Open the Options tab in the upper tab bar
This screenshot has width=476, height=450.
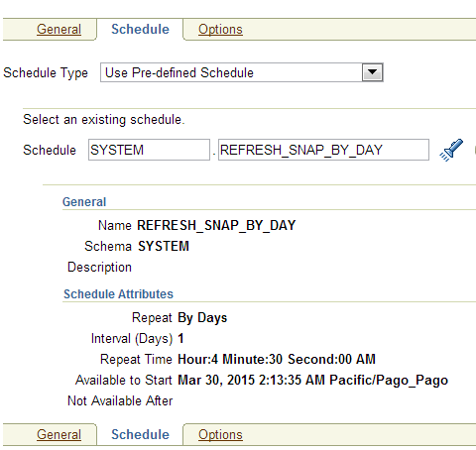[220, 30]
